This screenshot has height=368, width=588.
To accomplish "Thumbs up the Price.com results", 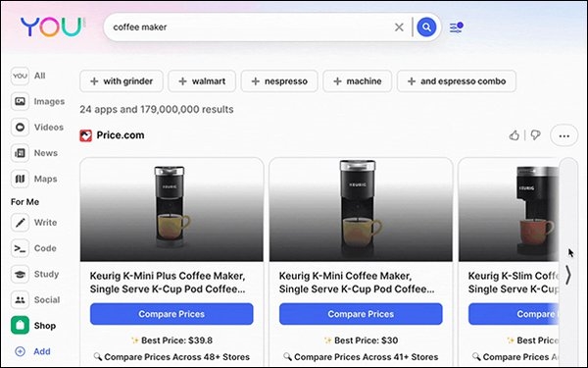I will pyautogui.click(x=514, y=135).
